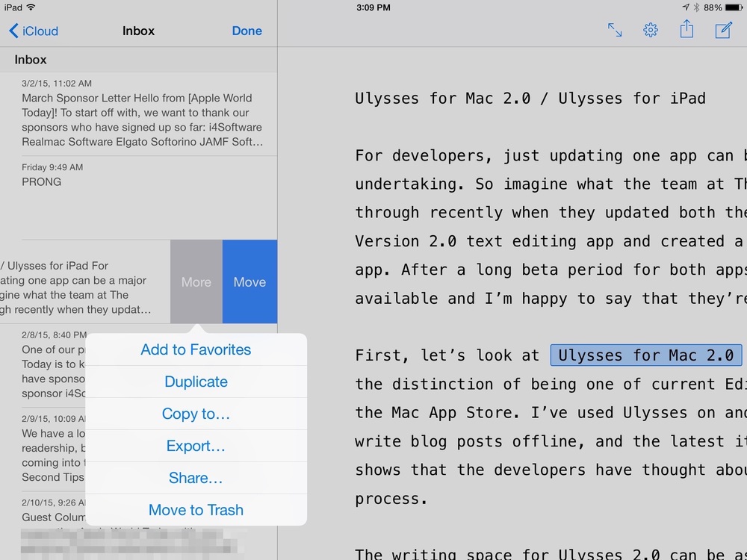Image resolution: width=747 pixels, height=560 pixels.
Task: Tap the Inbox title in the navigation bar
Action: tap(138, 31)
